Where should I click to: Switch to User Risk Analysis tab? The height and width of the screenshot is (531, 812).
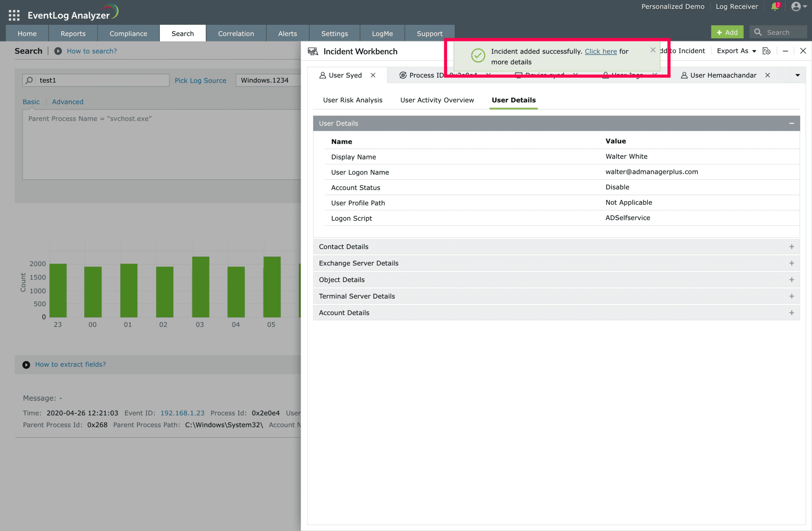(x=352, y=100)
